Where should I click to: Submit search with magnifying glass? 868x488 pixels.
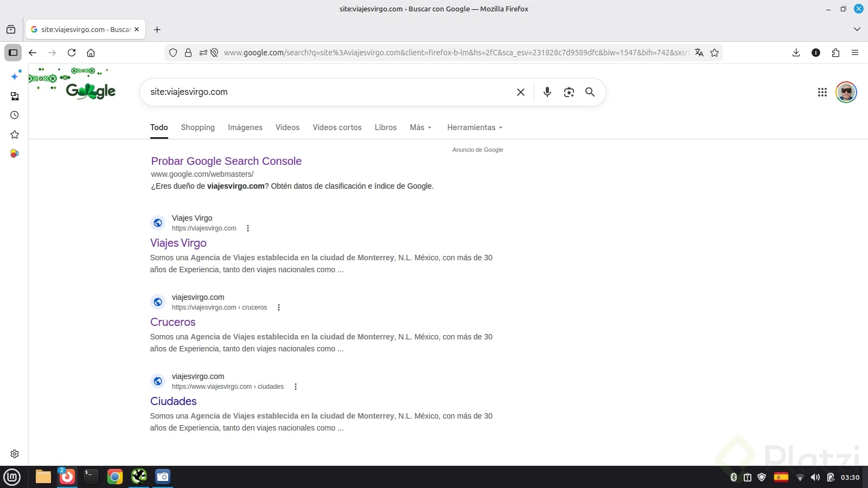(590, 92)
